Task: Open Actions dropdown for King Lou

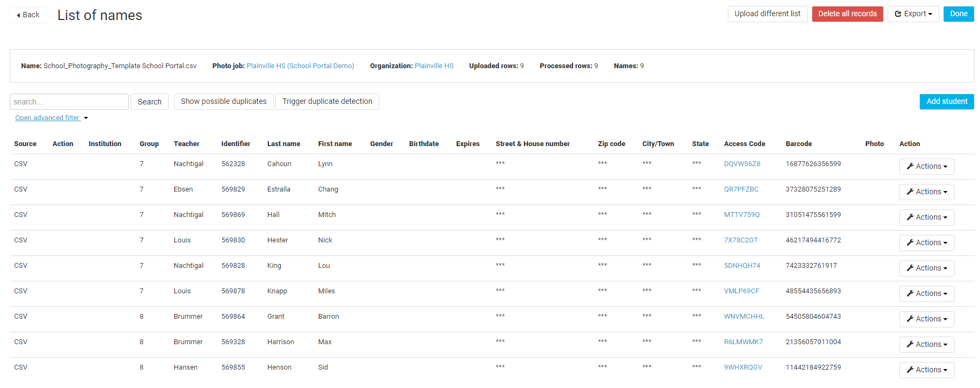Action: point(926,268)
